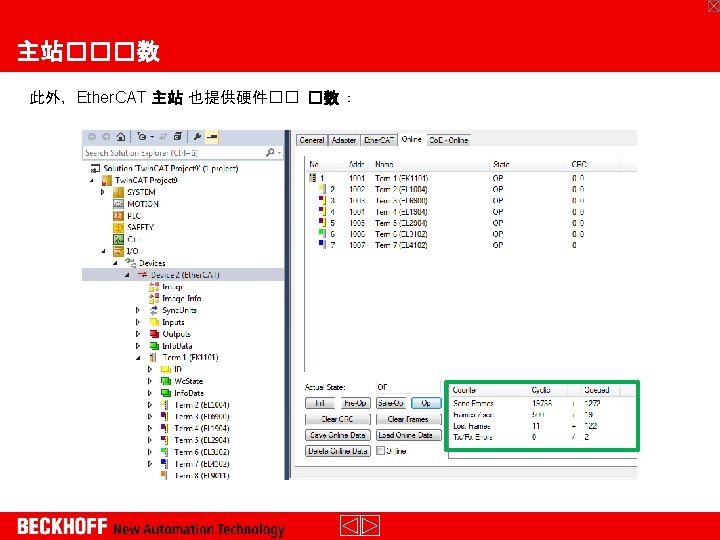The height and width of the screenshot is (540, 720).
Task: Expand the Outputs tree node
Action: click(x=138, y=334)
